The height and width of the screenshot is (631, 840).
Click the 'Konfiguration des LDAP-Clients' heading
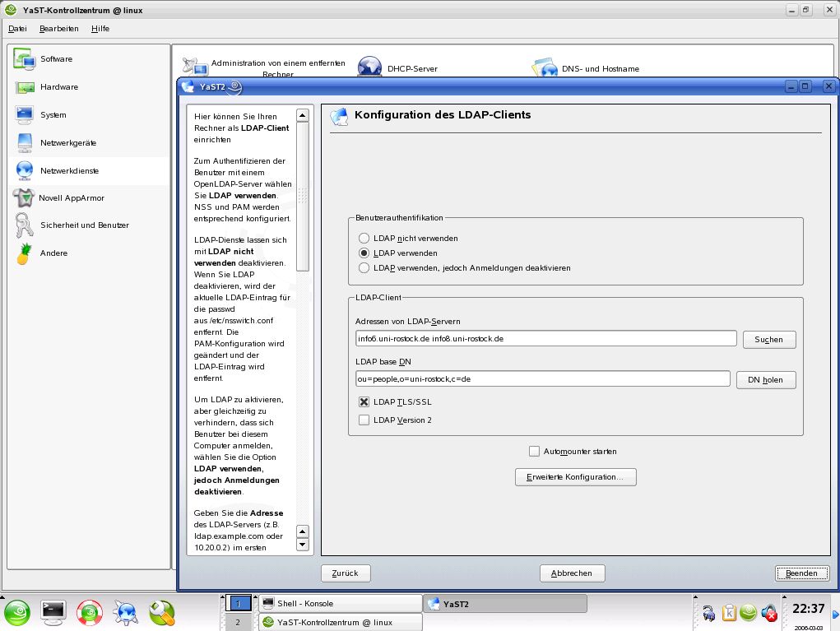point(443,114)
